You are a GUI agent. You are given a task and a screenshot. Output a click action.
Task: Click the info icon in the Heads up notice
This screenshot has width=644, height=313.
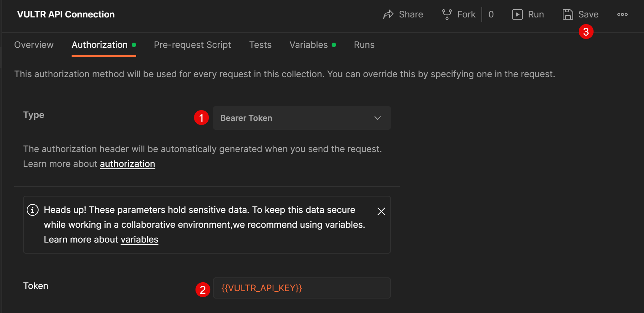tap(33, 210)
